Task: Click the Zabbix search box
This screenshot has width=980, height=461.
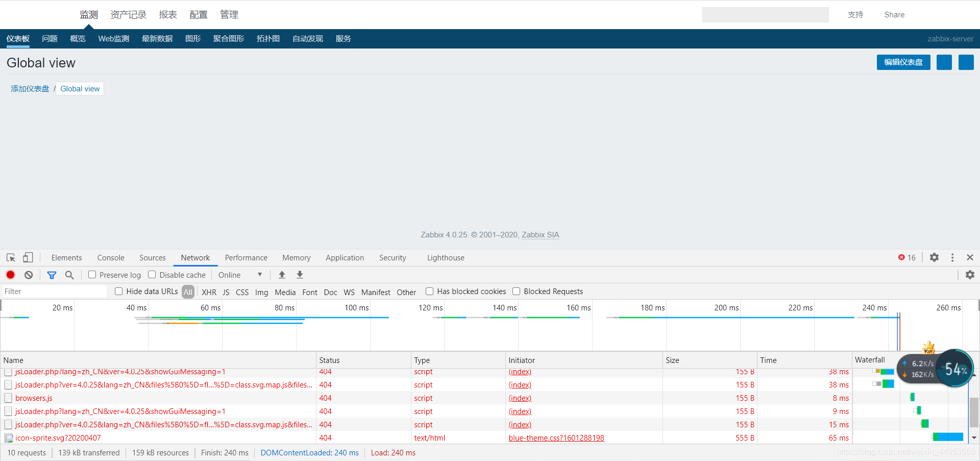Action: (x=765, y=15)
